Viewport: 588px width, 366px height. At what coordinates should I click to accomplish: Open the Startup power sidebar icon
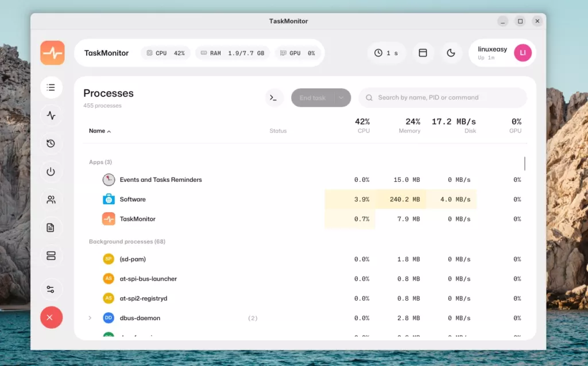click(x=51, y=172)
